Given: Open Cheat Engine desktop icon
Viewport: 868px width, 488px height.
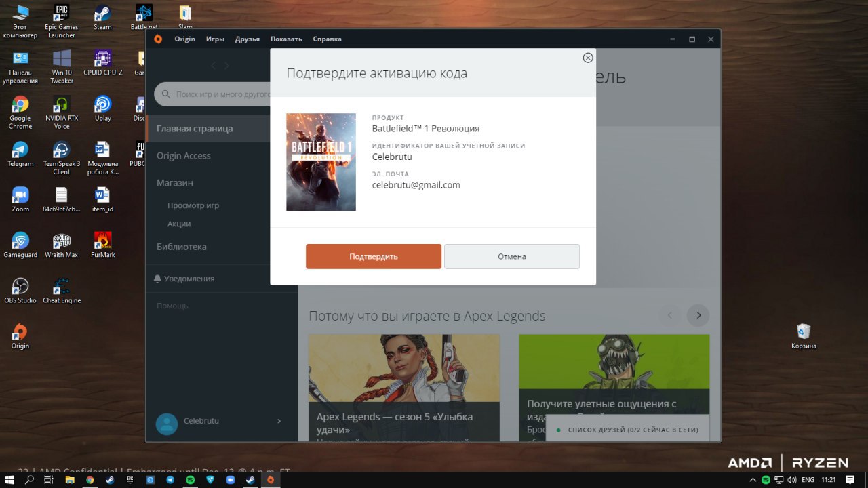Looking at the screenshot, I should 62,291.
